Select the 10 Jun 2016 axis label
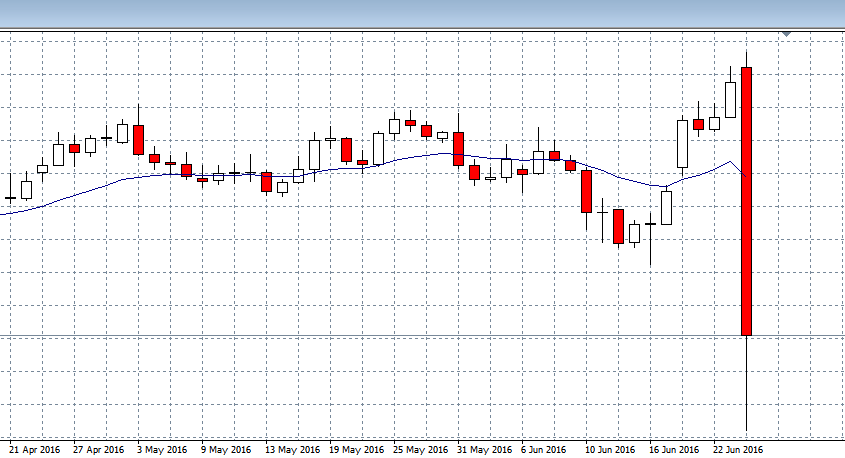 [609, 450]
